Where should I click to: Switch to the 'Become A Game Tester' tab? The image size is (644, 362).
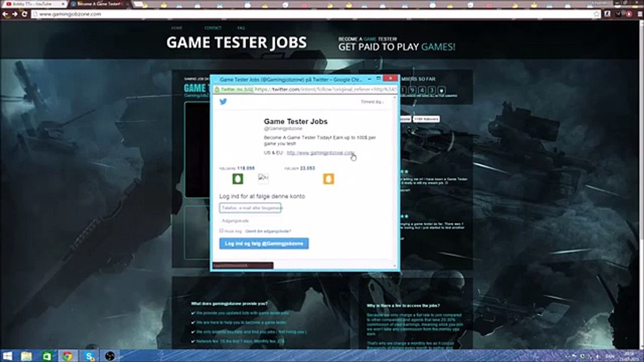tap(100, 4)
